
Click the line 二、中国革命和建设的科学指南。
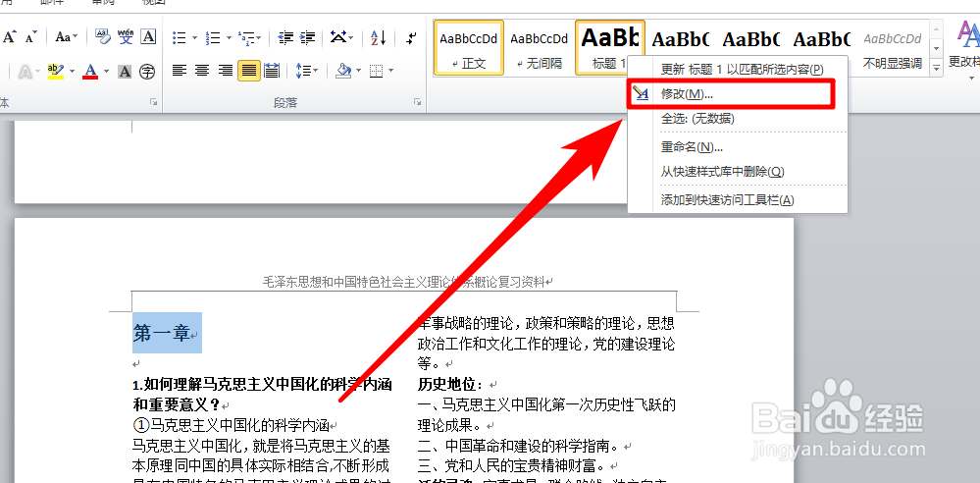518,446
